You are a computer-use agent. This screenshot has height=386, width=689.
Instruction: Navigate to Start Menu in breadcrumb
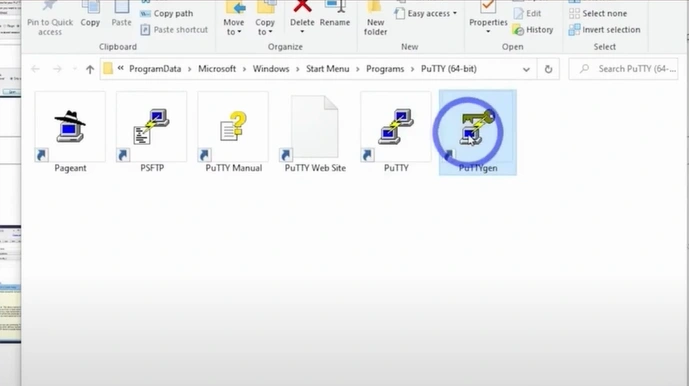pos(328,69)
